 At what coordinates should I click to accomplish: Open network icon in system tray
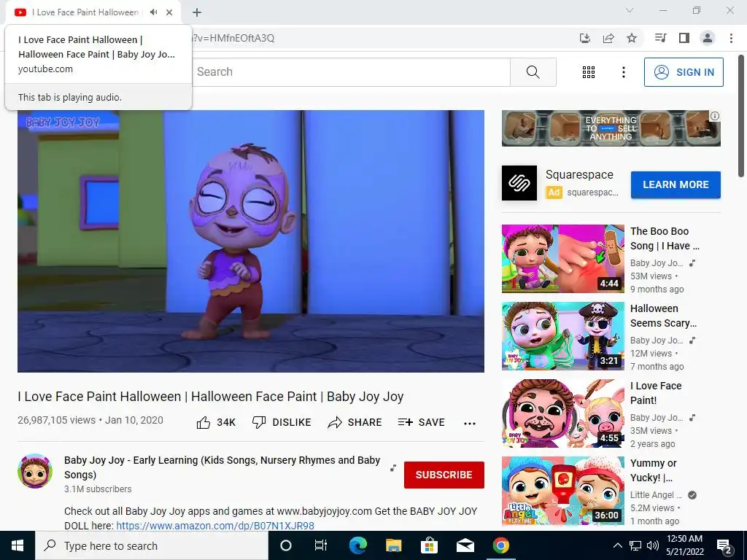pos(635,545)
